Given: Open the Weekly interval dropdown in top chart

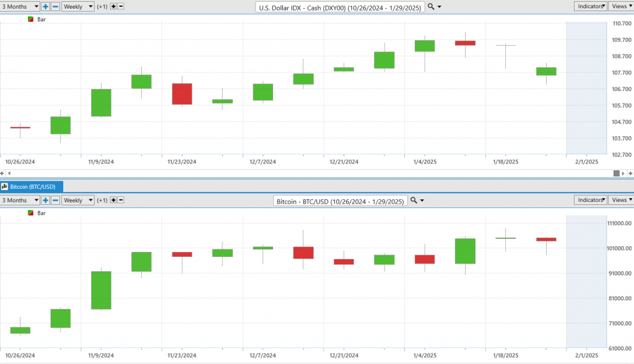Looking at the screenshot, I should 78,6.
